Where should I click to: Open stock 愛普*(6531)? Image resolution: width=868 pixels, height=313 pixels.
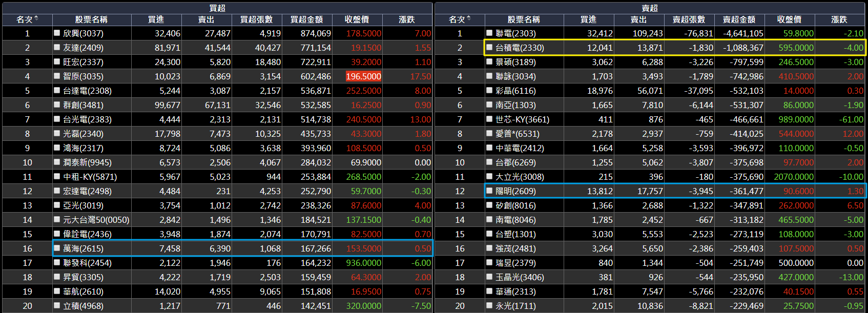[518, 134]
